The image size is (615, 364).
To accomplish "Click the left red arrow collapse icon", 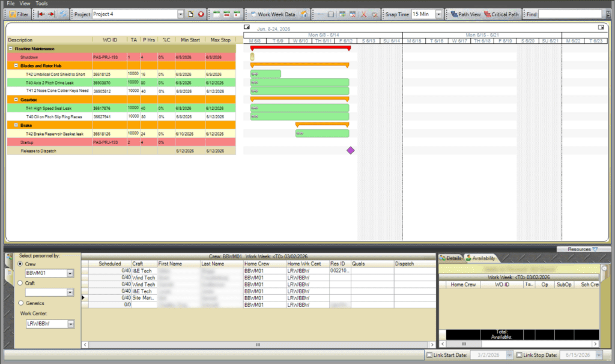I will click(41, 14).
